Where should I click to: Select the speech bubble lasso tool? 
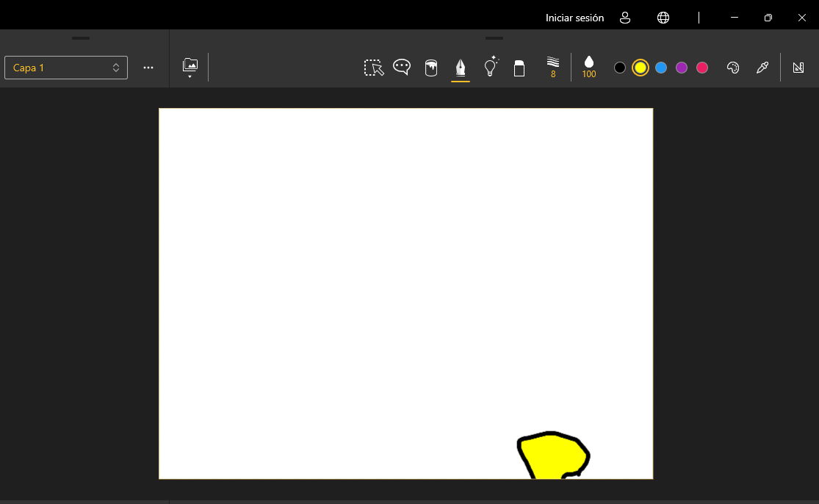tap(402, 68)
